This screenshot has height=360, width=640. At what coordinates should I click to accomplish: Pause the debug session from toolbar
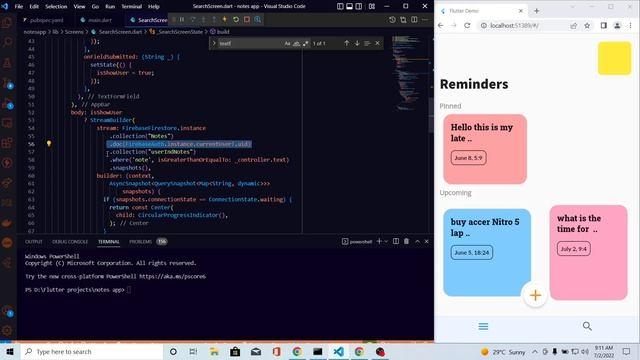click(x=182, y=20)
